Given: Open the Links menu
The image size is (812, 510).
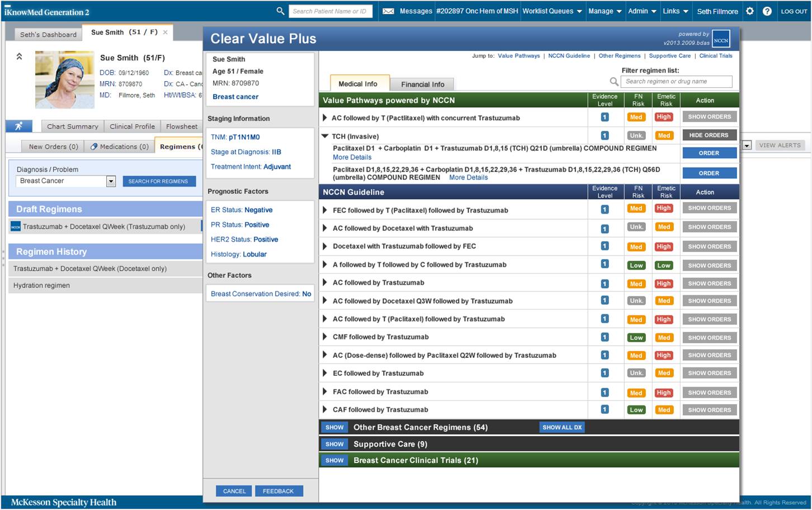Looking at the screenshot, I should [675, 11].
